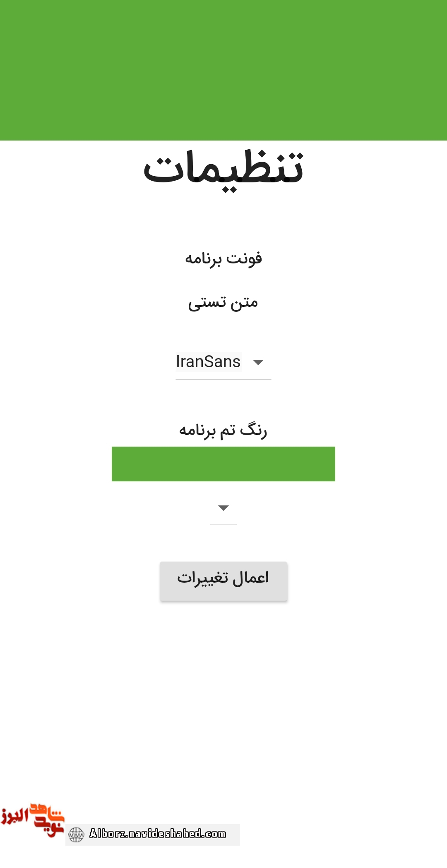Select the IranSans font name field
The height and width of the screenshot is (868, 447).
[208, 362]
